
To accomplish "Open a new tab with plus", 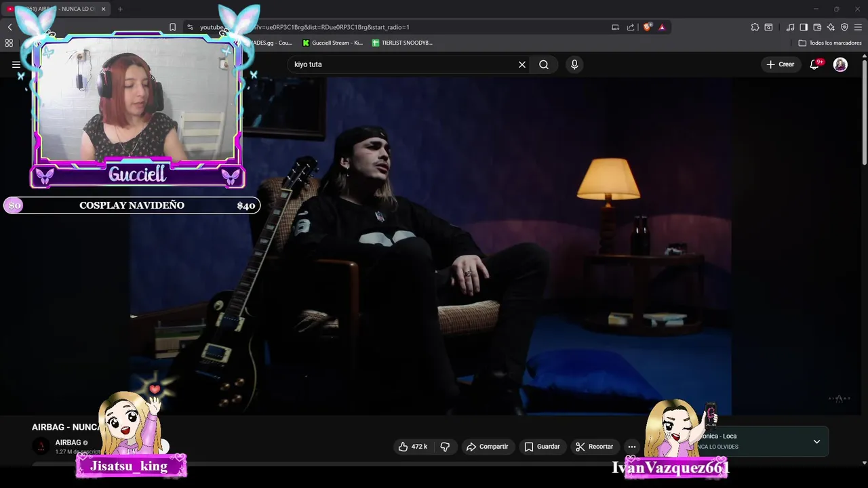I will [120, 9].
